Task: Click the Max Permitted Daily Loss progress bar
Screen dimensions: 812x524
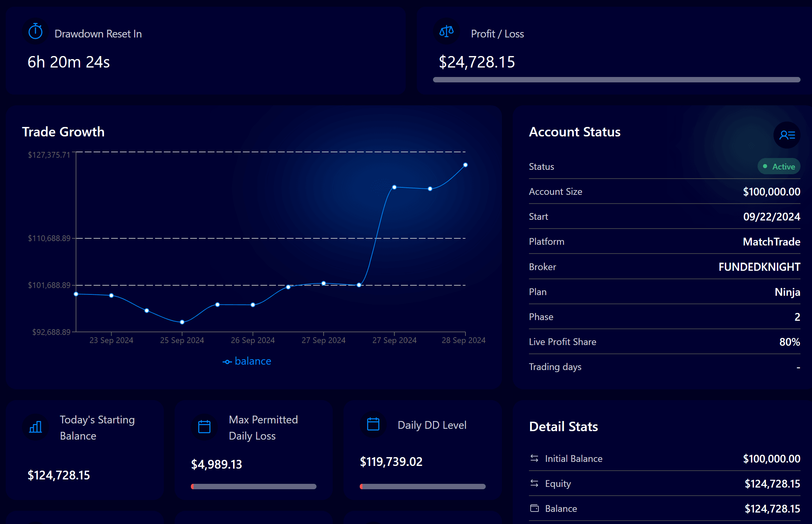Action: tap(254, 487)
